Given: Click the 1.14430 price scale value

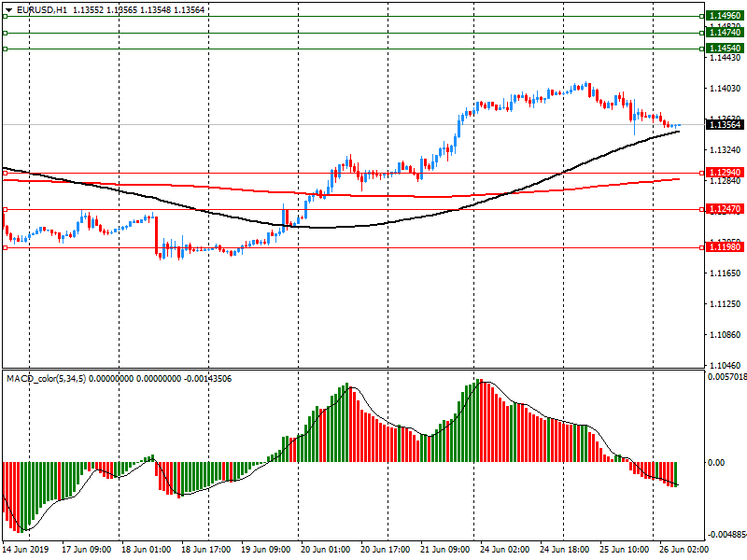Looking at the screenshot, I should (x=726, y=57).
